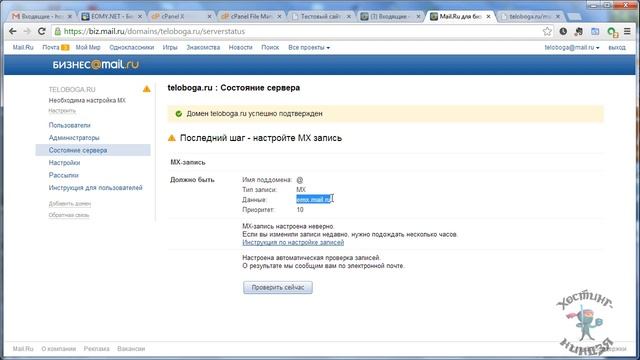Screen dimensions: 640x360
Task: Open Знакомства in the top bar
Action: [203, 47]
